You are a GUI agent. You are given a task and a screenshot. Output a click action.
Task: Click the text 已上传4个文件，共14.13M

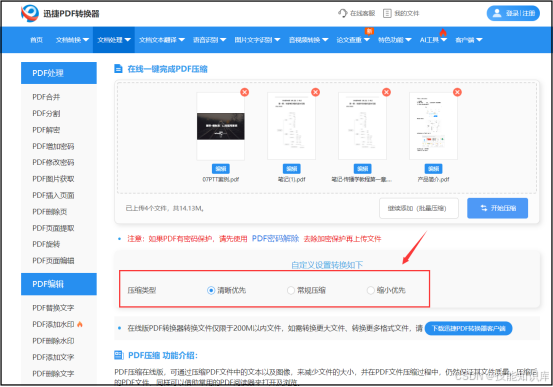coord(165,208)
